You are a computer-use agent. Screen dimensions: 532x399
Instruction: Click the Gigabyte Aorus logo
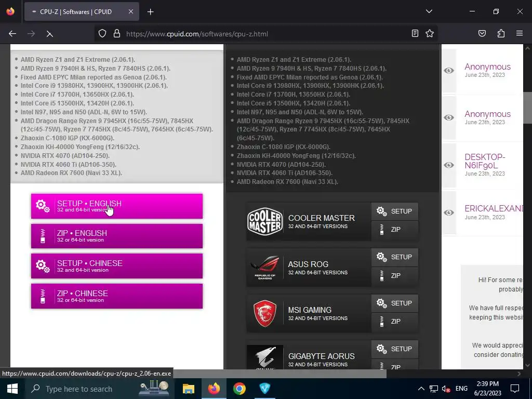point(264,357)
